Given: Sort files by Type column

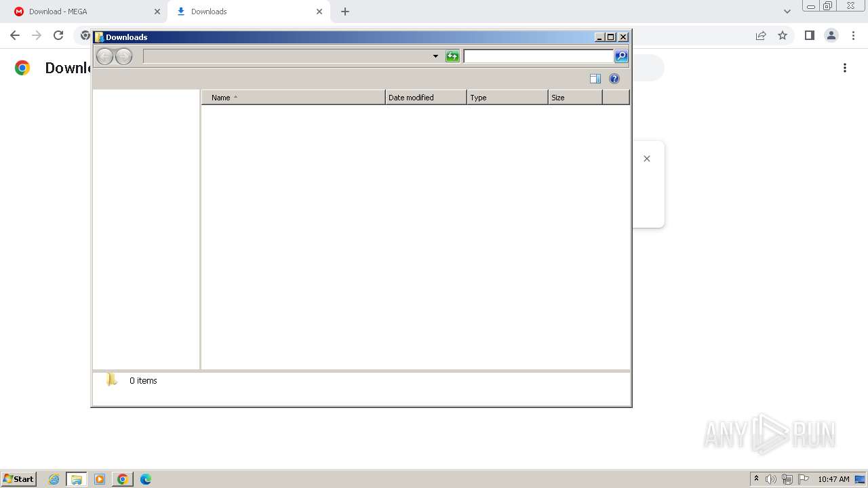Looking at the screenshot, I should point(507,98).
